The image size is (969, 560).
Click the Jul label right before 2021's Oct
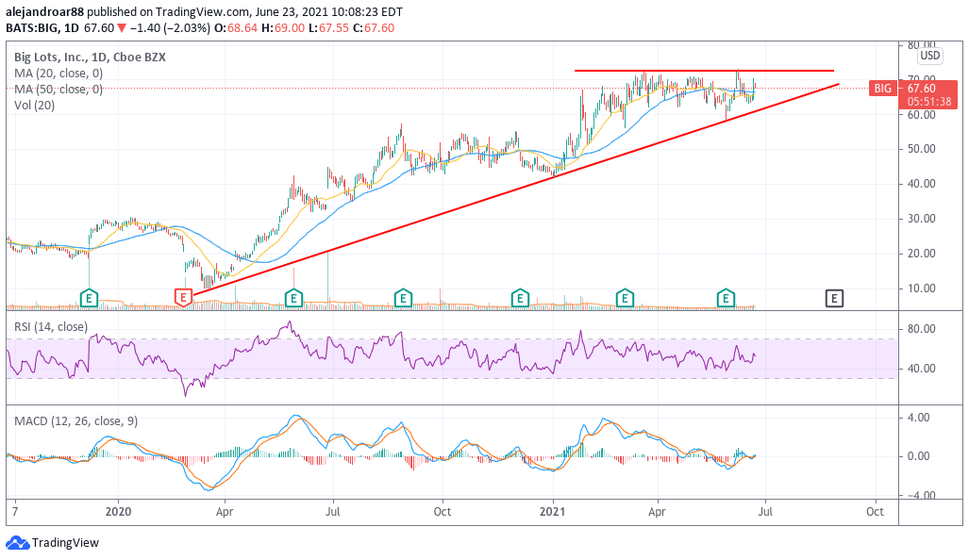click(x=766, y=512)
